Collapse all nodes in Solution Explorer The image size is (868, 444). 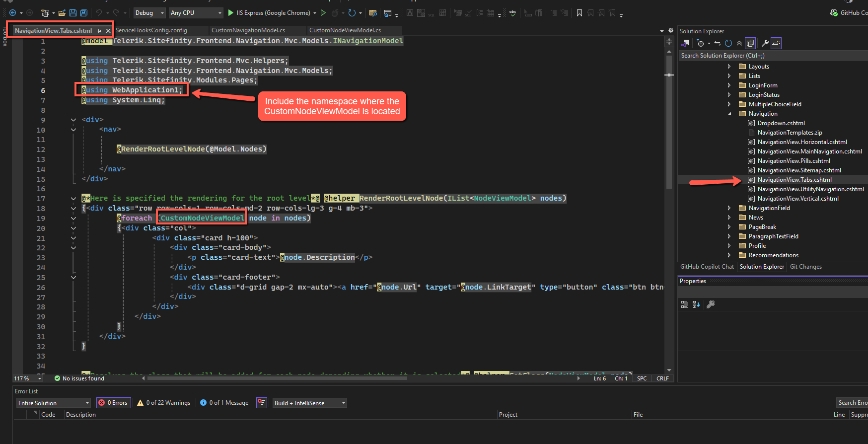[739, 43]
